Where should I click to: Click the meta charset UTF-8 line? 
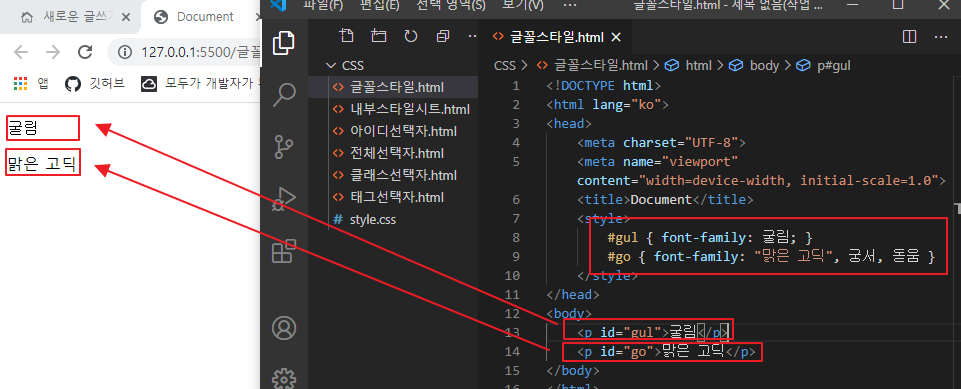(661, 143)
